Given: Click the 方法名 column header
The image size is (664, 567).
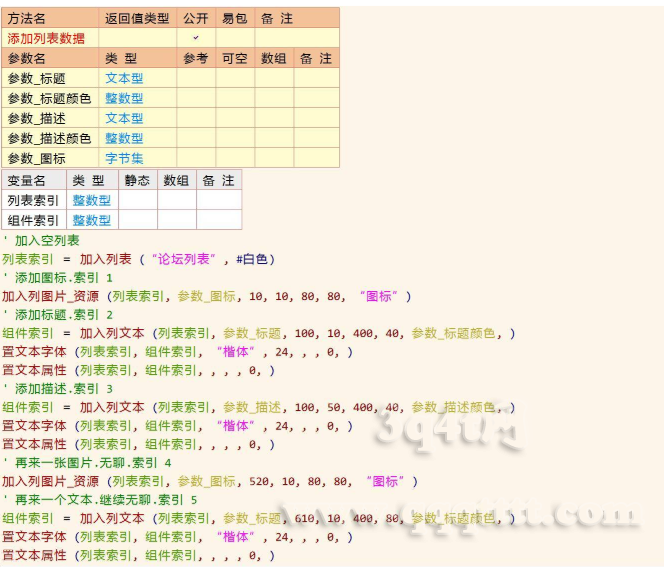Looking at the screenshot, I should click(x=50, y=18).
